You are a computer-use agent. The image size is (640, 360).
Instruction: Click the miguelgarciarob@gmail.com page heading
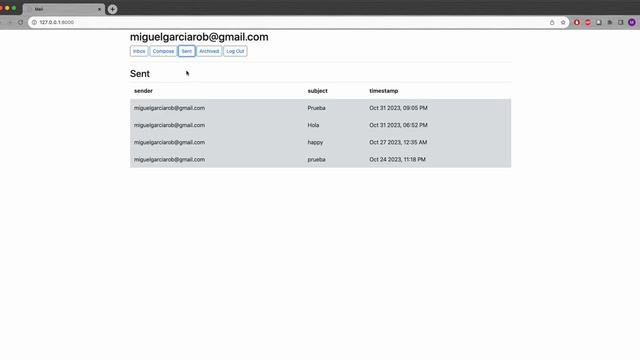pyautogui.click(x=199, y=37)
